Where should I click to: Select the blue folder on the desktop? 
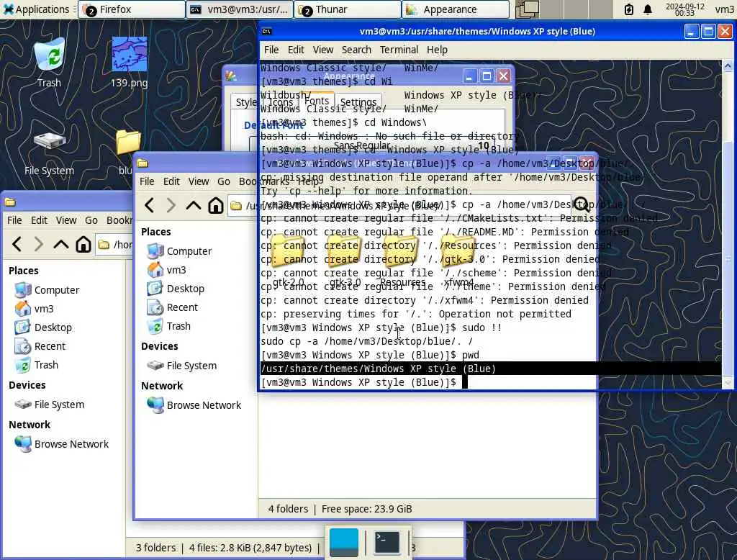pos(127,151)
